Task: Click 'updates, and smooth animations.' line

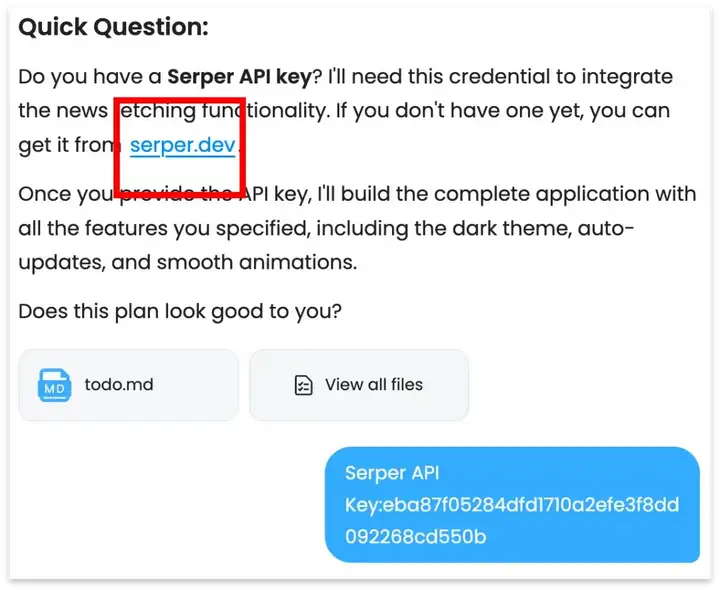Action: [188, 262]
